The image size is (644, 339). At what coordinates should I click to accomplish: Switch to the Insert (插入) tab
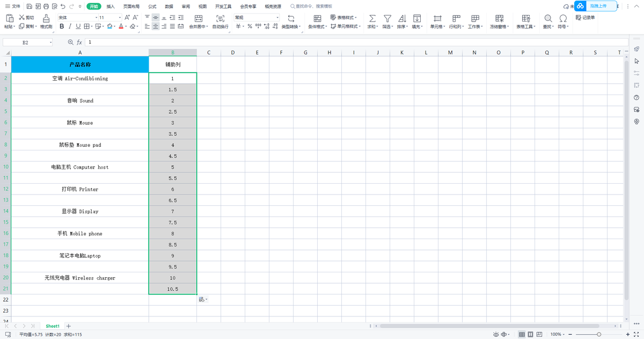pos(111,6)
